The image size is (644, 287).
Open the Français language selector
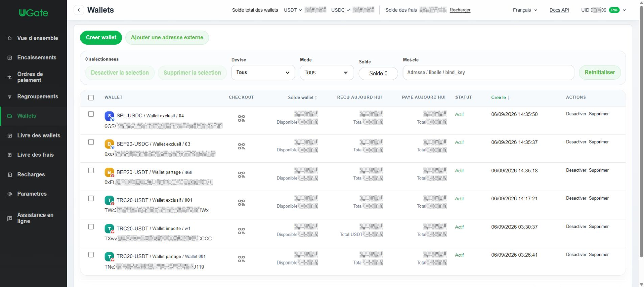tap(525, 10)
